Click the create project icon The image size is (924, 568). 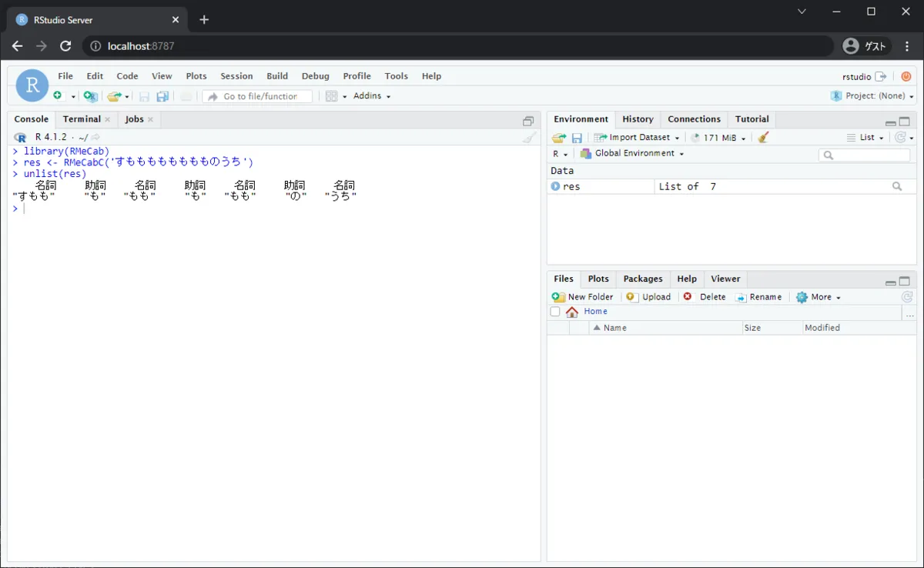(91, 96)
